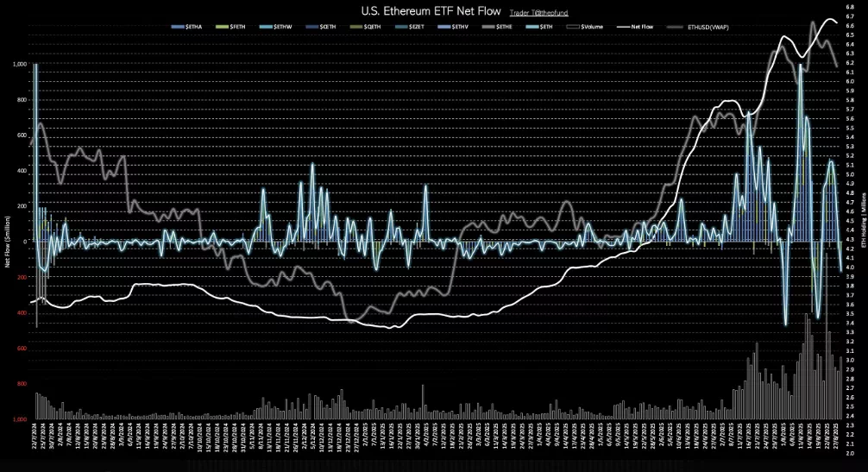Click the Net Flow ($million) axis title
The image size is (868, 472).
point(8,242)
